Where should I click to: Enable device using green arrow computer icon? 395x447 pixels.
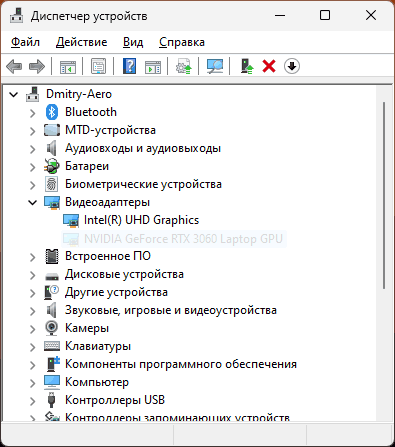pos(247,66)
